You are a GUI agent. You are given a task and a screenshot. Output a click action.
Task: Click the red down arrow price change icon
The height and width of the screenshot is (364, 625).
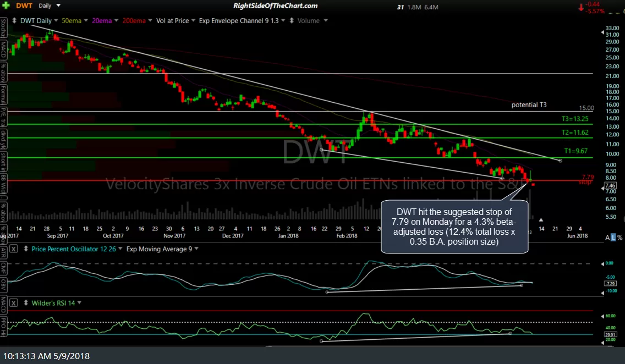coord(581,7)
